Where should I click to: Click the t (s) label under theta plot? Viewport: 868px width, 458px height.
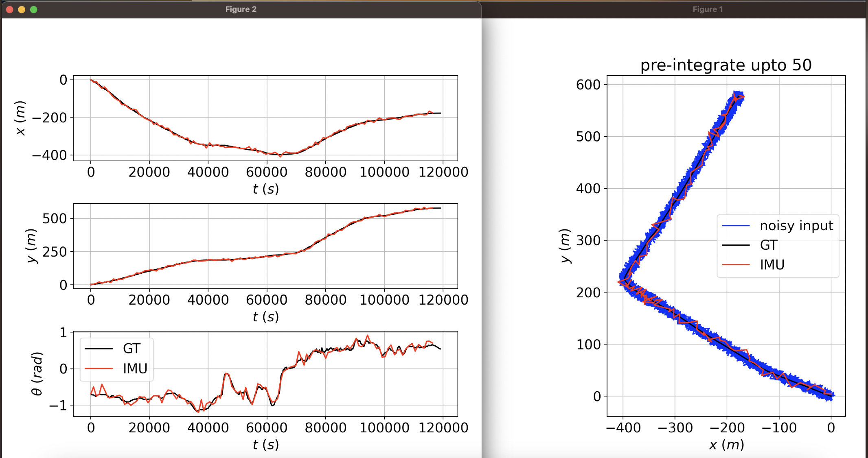(265, 445)
